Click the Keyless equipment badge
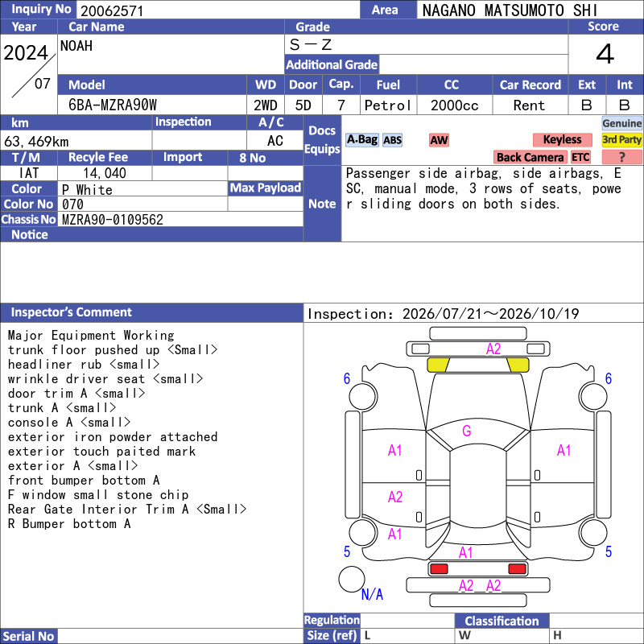The height and width of the screenshot is (644, 644). [562, 139]
